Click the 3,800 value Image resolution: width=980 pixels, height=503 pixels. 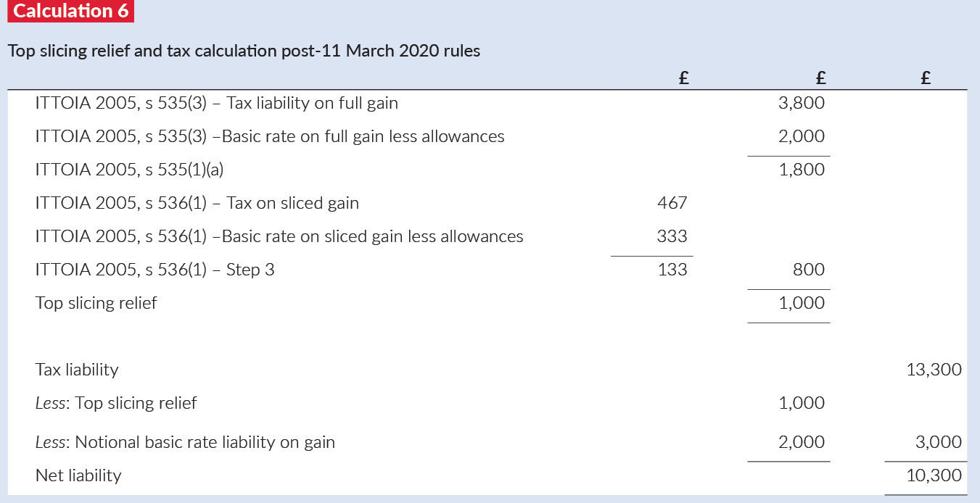(801, 103)
